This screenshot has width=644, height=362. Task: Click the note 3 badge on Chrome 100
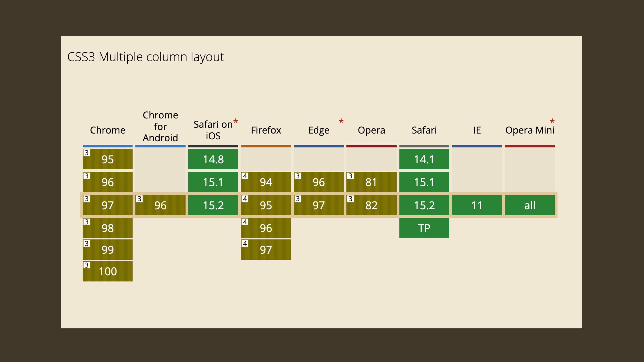(87, 265)
